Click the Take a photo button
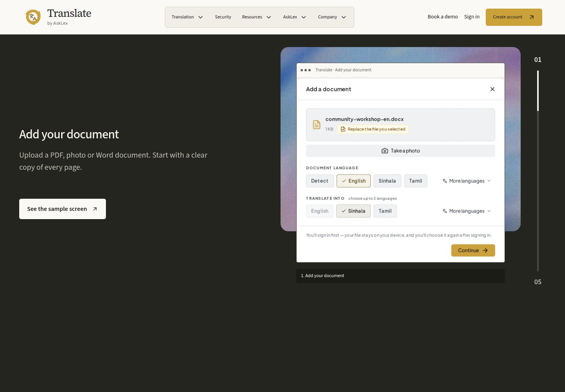 point(401,151)
